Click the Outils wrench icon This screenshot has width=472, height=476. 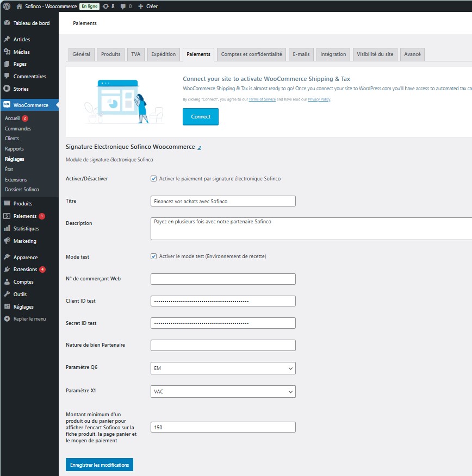click(x=7, y=294)
